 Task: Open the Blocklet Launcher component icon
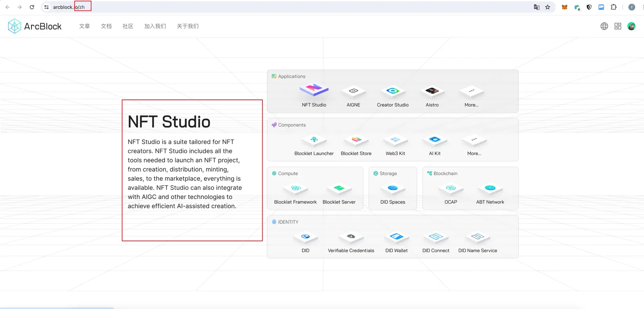[314, 140]
